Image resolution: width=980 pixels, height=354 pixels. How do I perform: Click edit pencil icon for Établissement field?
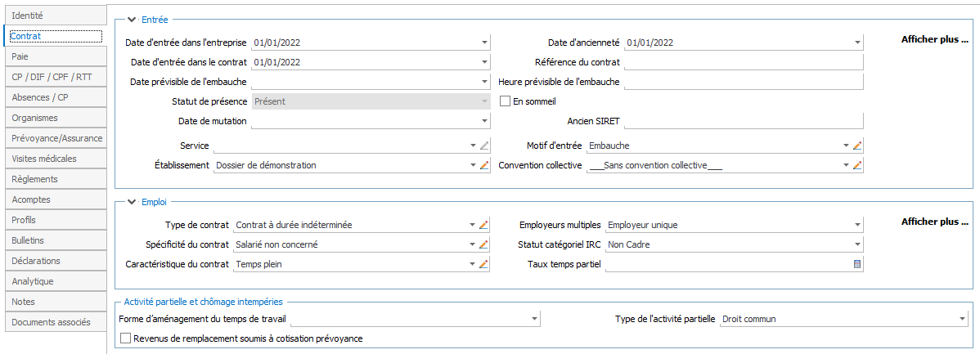[484, 165]
